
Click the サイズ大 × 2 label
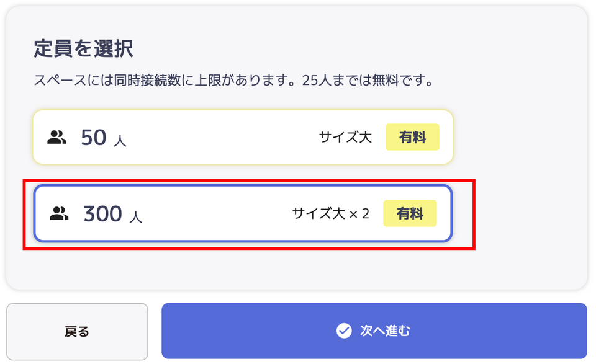click(331, 213)
